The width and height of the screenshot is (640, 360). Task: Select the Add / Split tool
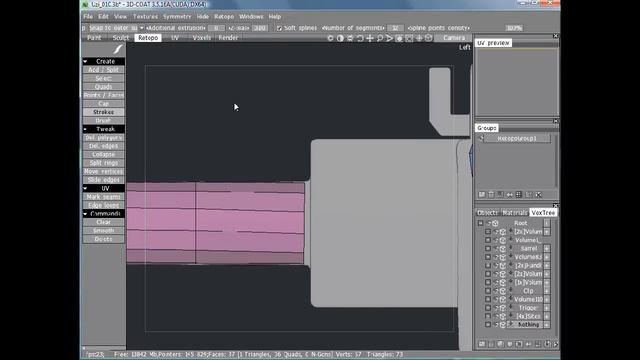[104, 70]
